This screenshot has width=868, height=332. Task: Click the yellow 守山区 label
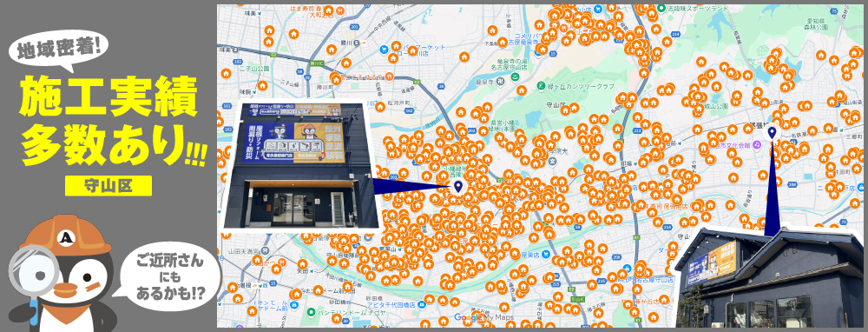[108, 186]
